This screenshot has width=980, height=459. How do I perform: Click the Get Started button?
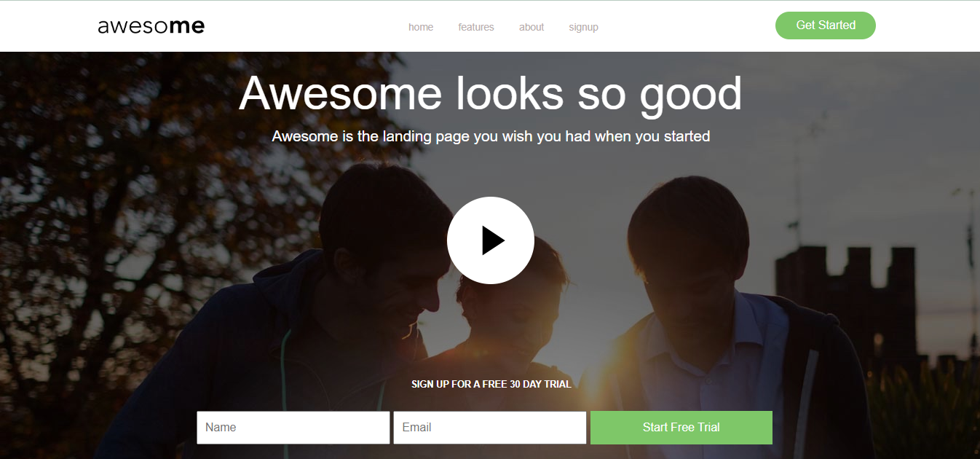pyautogui.click(x=826, y=25)
